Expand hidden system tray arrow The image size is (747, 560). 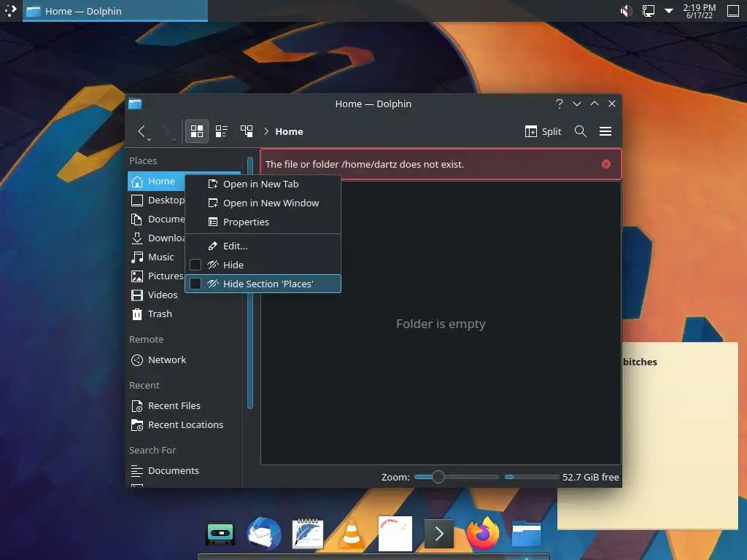[669, 10]
